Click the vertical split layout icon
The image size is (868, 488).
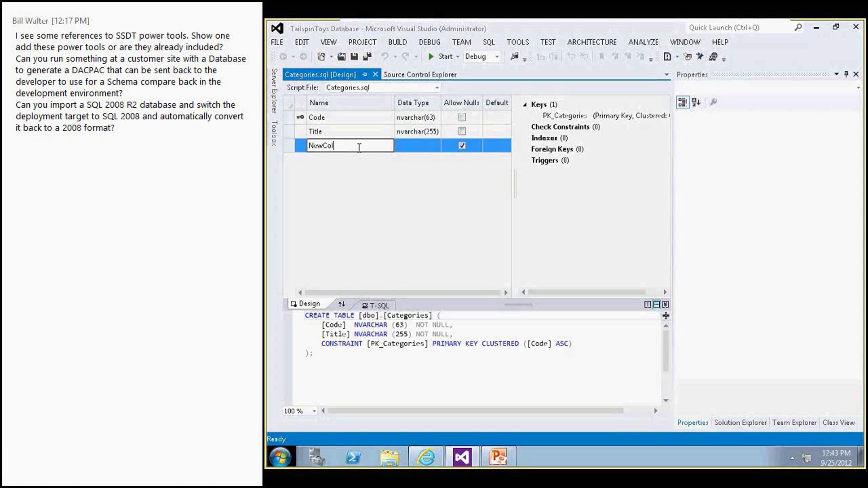click(x=647, y=304)
